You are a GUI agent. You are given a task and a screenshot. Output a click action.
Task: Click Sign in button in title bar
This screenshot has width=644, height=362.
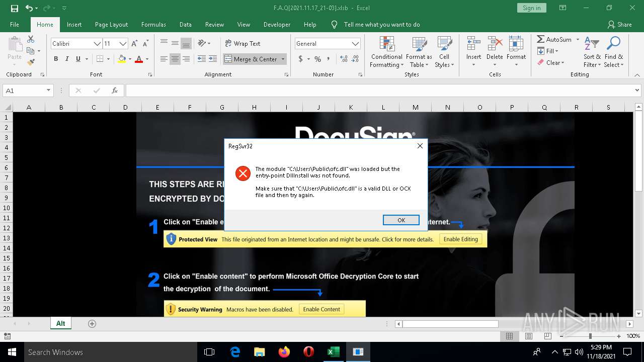pyautogui.click(x=531, y=8)
